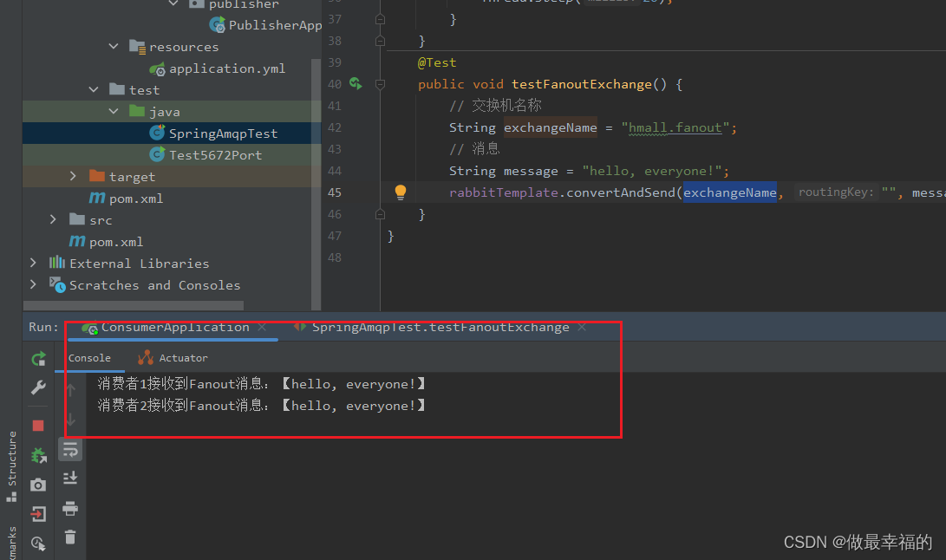Open run configuration wrench icon

39,387
